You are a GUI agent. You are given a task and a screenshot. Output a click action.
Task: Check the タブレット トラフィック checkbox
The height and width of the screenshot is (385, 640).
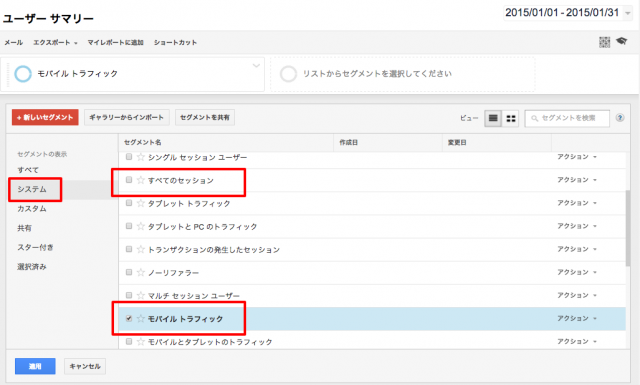(129, 203)
